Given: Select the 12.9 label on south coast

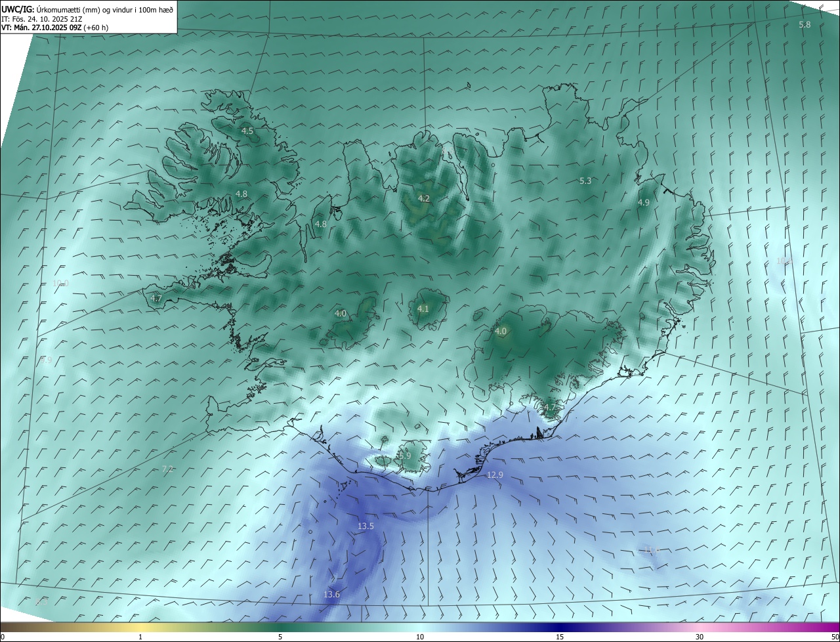Looking at the screenshot, I should (495, 475).
